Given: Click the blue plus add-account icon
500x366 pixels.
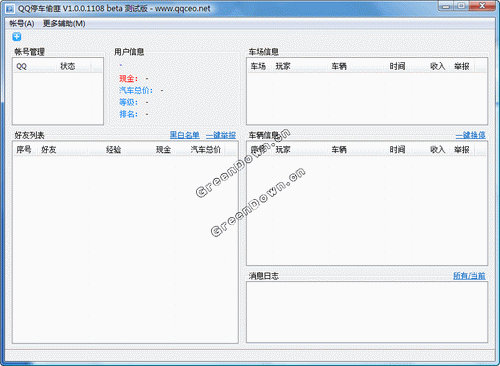Looking at the screenshot, I should 17,37.
